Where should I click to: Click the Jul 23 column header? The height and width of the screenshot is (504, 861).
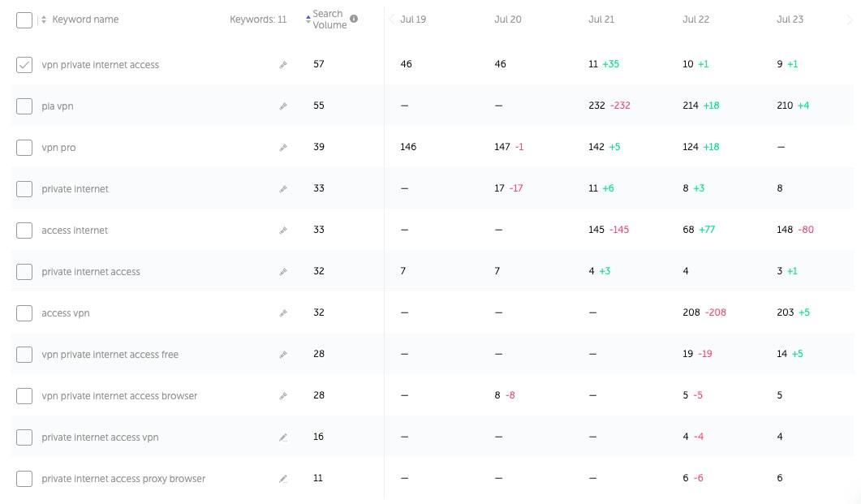(789, 19)
